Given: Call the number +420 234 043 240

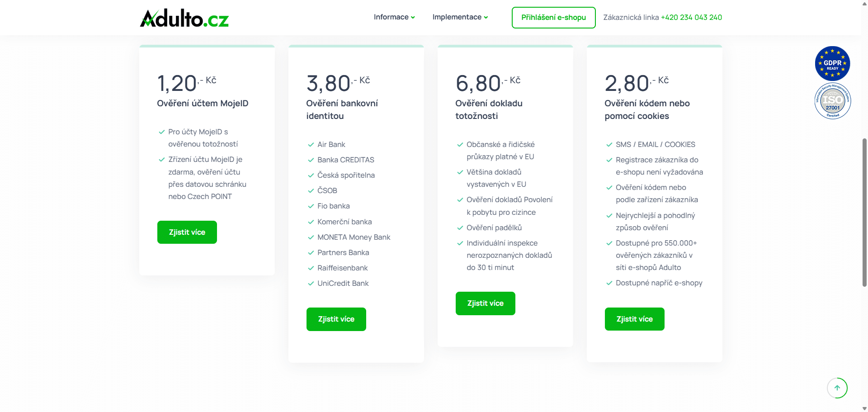Looking at the screenshot, I should [691, 17].
